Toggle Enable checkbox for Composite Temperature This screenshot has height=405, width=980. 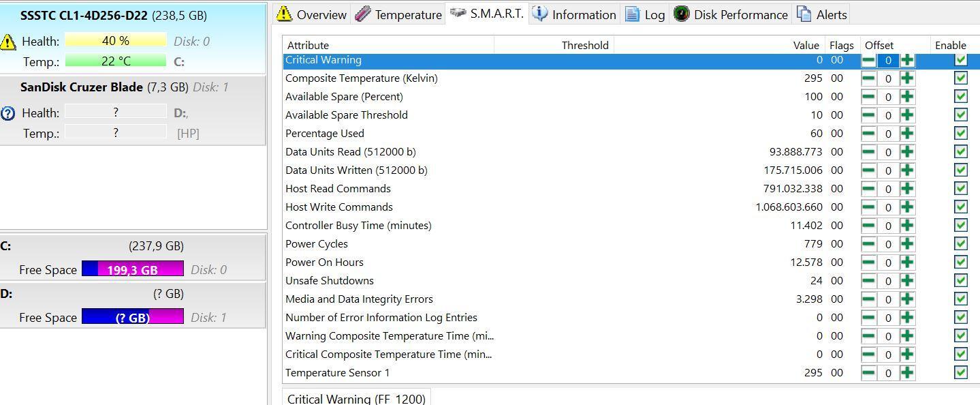tap(961, 78)
